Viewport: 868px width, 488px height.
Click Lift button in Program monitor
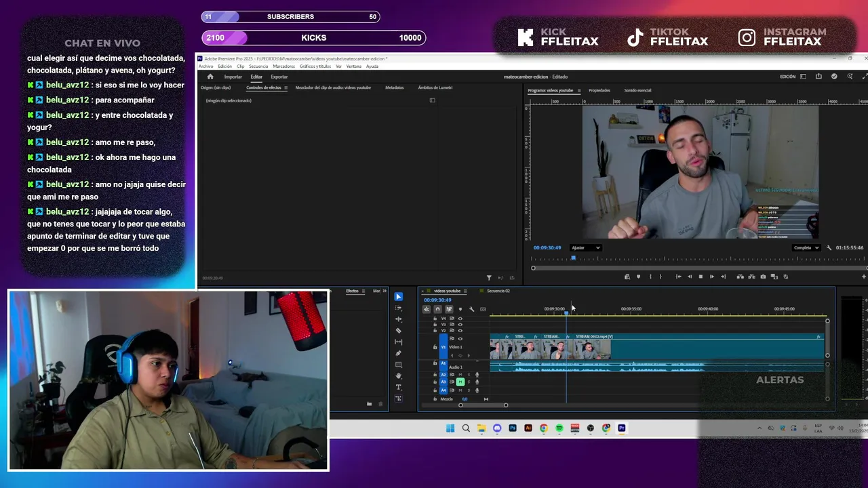click(740, 277)
